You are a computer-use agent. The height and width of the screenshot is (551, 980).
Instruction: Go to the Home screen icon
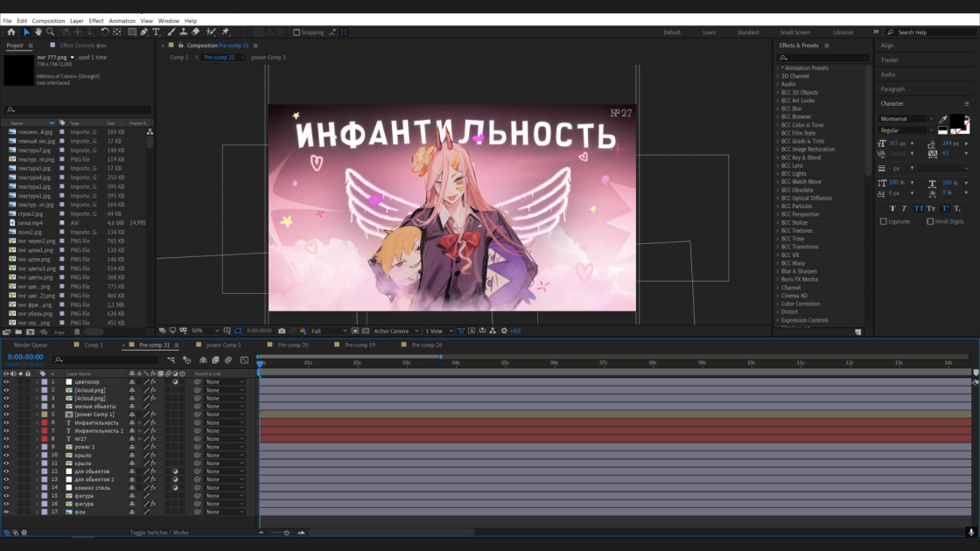click(x=11, y=31)
